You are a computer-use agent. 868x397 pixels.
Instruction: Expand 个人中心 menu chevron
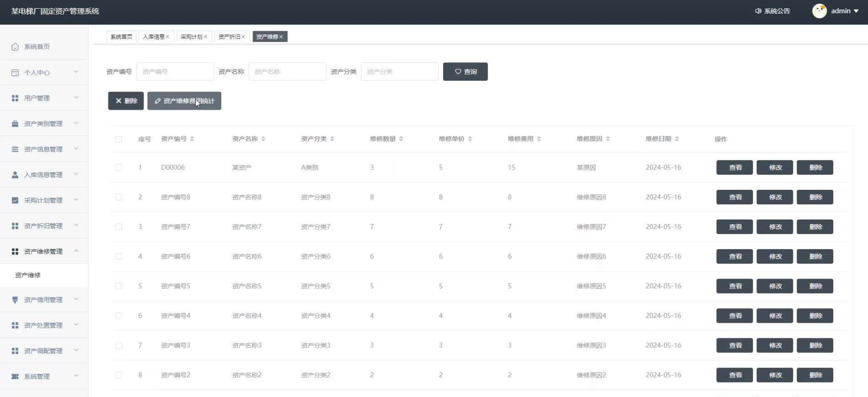pyautogui.click(x=76, y=72)
